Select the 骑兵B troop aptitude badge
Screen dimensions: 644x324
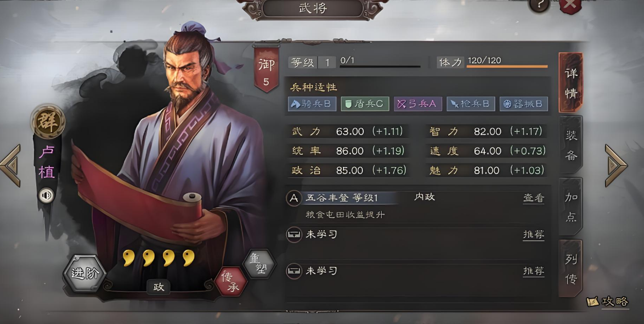point(312,104)
